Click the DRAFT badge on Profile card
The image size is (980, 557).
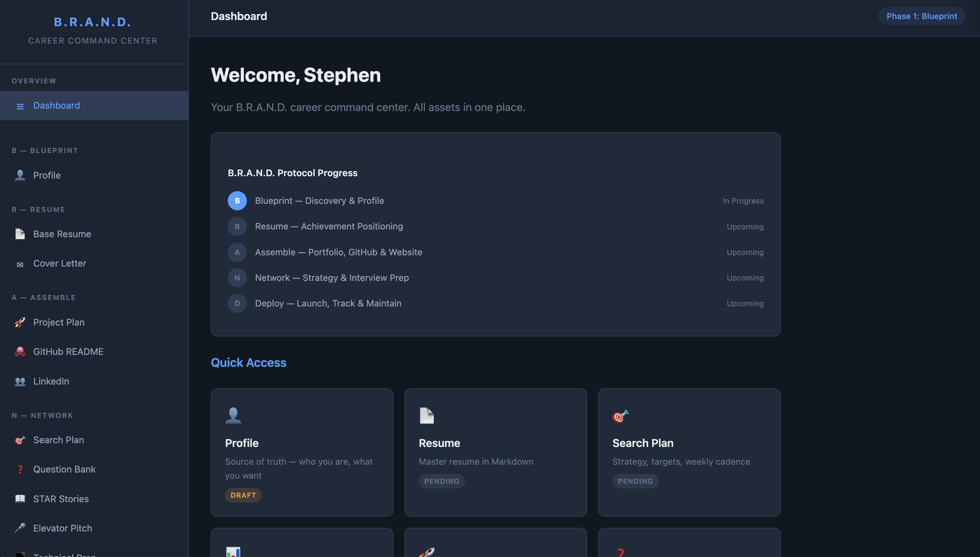[x=243, y=495]
